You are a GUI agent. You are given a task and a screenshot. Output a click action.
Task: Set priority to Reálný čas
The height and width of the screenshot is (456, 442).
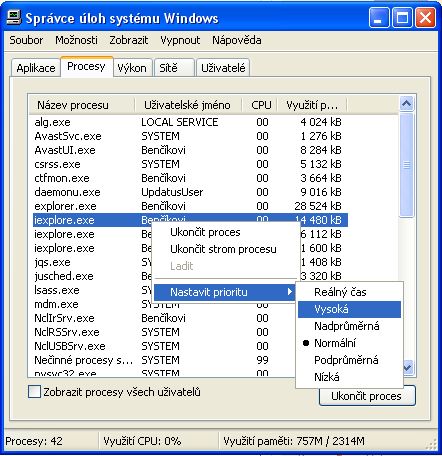(349, 292)
